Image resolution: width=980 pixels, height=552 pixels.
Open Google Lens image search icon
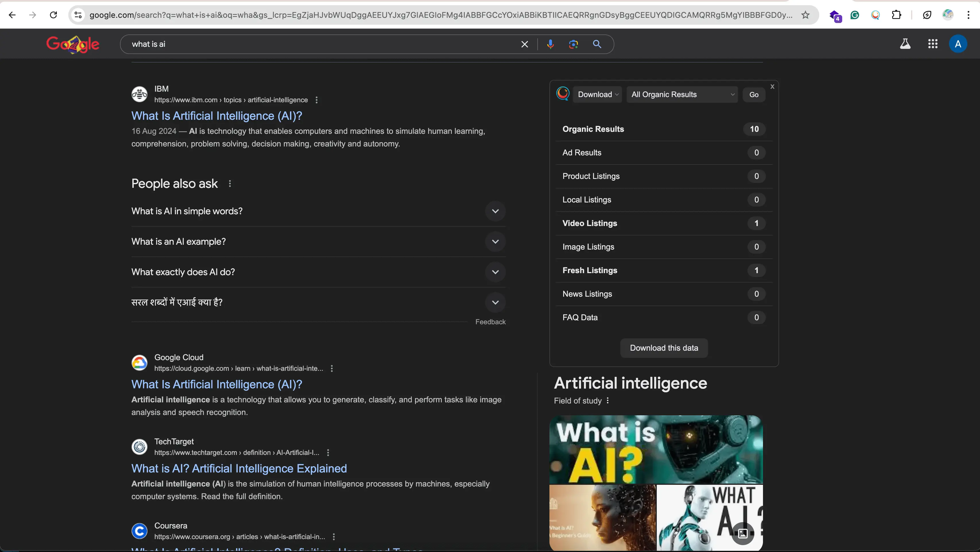pyautogui.click(x=573, y=44)
